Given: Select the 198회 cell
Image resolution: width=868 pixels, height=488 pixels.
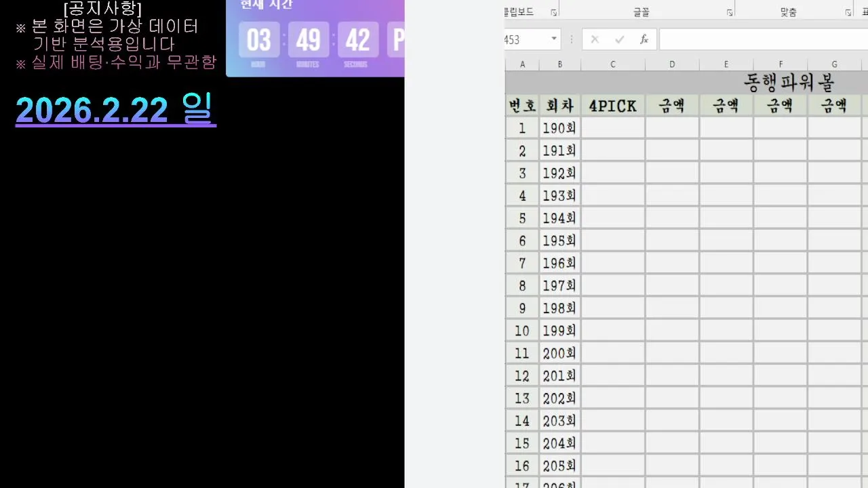Looking at the screenshot, I should [560, 308].
